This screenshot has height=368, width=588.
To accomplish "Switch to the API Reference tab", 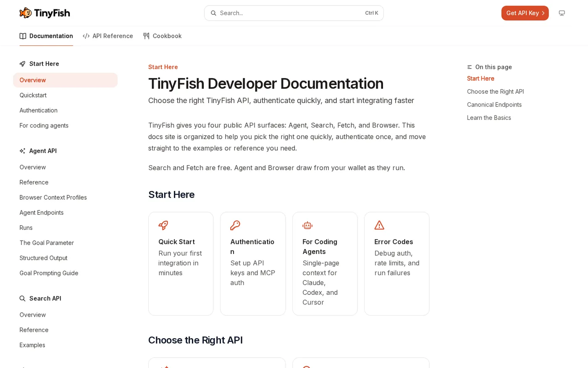I will click(x=108, y=36).
